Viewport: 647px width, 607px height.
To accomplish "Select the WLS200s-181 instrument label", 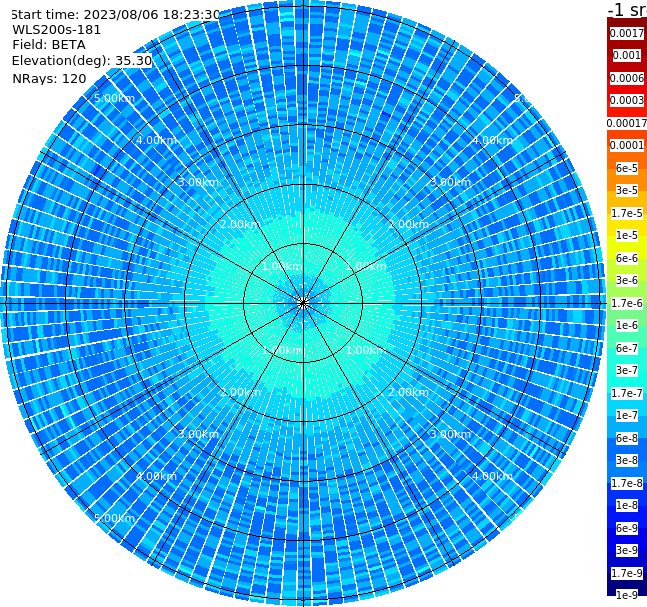I will [57, 30].
